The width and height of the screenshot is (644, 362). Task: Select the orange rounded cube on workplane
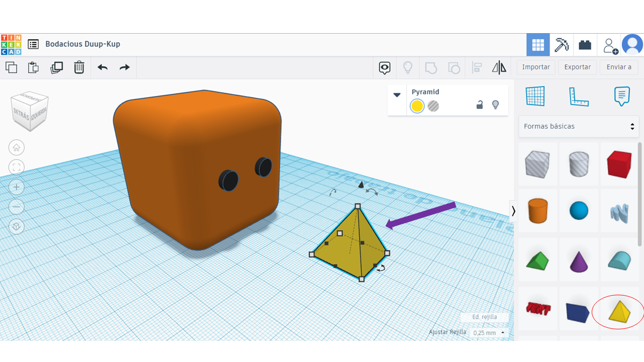pyautogui.click(x=197, y=169)
